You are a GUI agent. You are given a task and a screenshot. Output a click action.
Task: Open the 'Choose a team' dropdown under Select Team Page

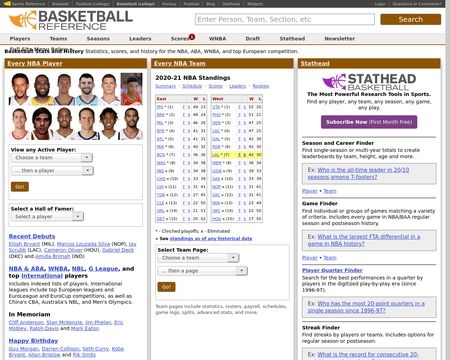(198, 258)
